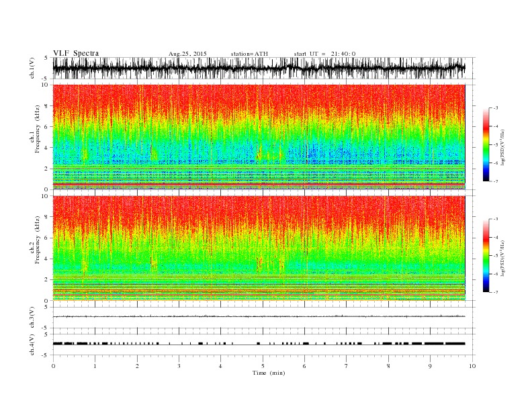Select the "station=ATH" header label

(x=249, y=54)
